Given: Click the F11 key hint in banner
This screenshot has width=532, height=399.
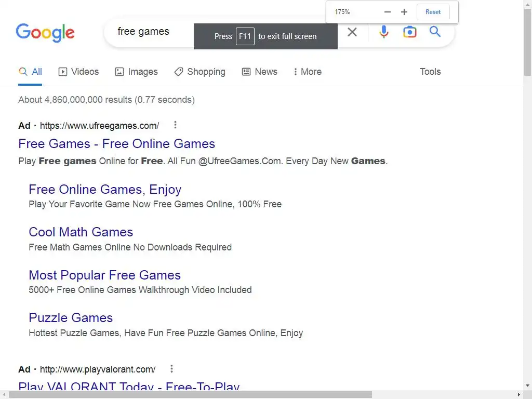Looking at the screenshot, I should coord(245,36).
